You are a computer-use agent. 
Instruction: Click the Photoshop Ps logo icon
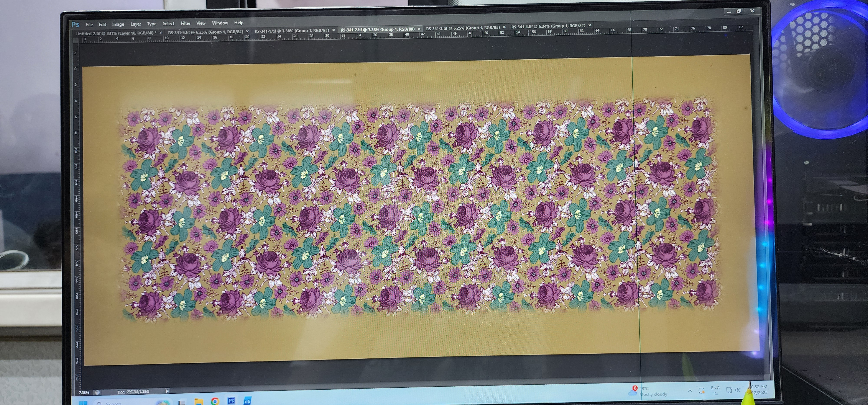coord(76,24)
